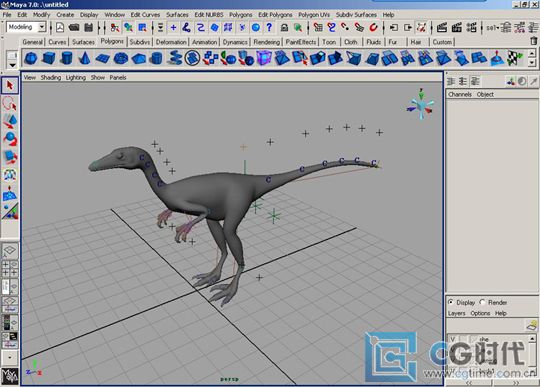Click the red magnet Make Live icon
540x387 pixels.
(373, 27)
